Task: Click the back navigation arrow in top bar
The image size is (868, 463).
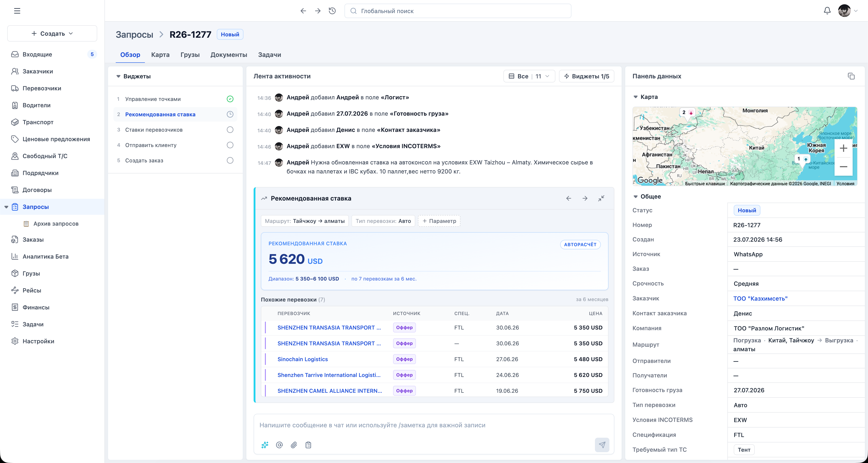Action: click(x=303, y=11)
